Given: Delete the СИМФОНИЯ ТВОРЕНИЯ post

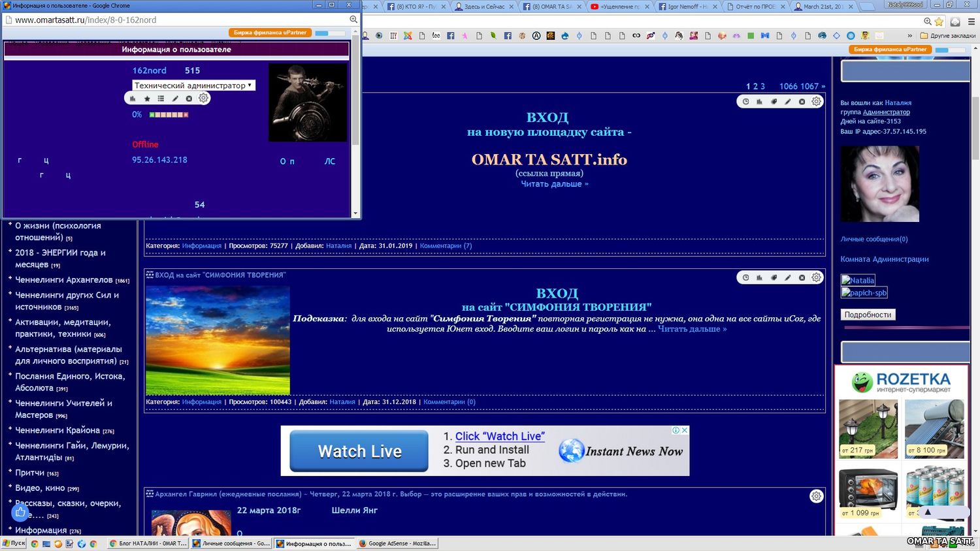Looking at the screenshot, I should (x=802, y=277).
